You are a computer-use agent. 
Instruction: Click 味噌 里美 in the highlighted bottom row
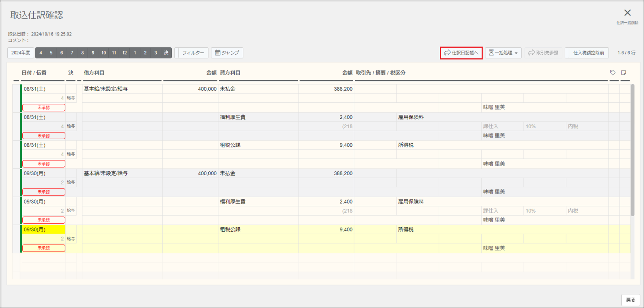(x=494, y=248)
